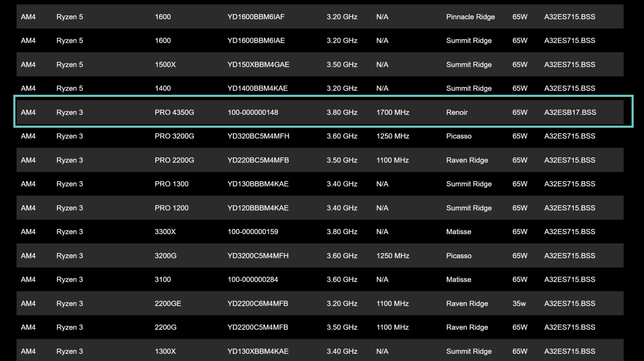This screenshot has height=361, width=644.
Task: Select the PRO 2200G row
Action: [x=320, y=160]
